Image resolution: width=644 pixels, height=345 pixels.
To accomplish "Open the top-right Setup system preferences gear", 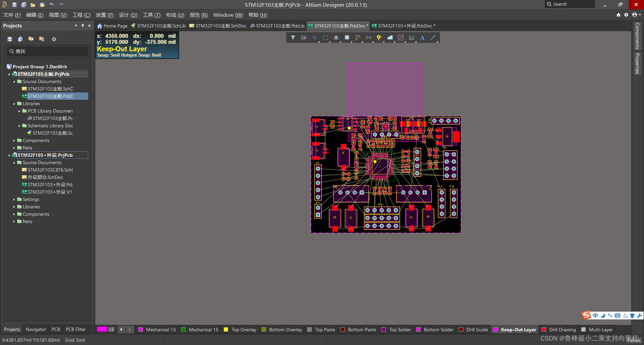I will tap(626, 15).
